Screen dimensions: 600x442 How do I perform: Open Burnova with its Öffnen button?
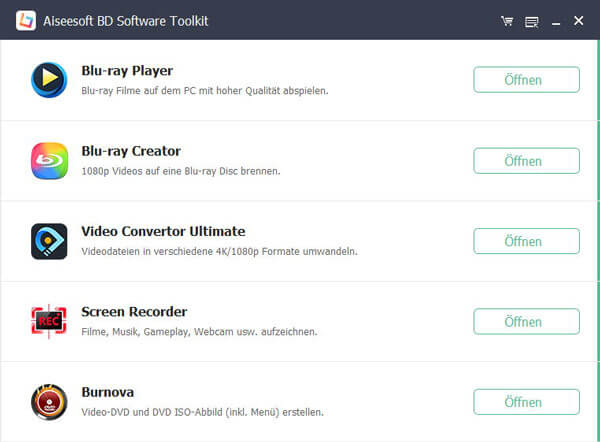(x=527, y=402)
